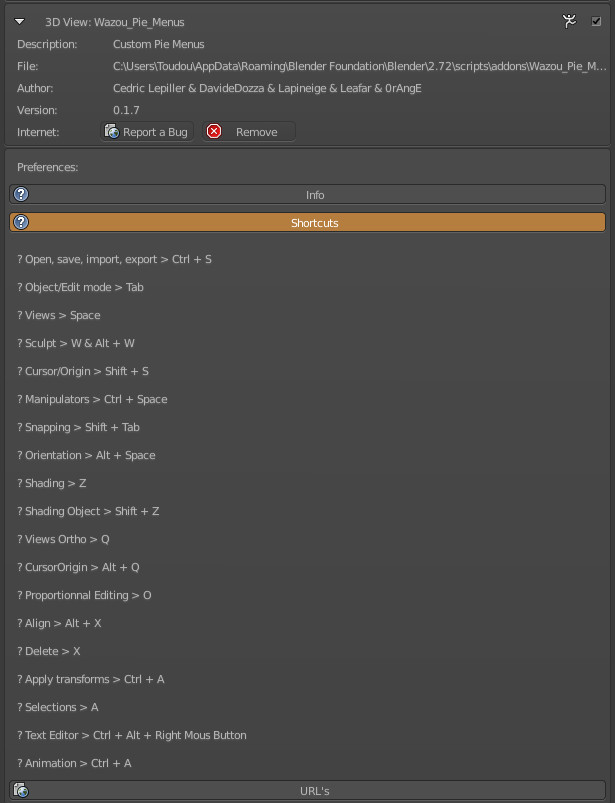
Task: Collapse the Wazou_Pie_Menus addon details triangle
Action: pos(19,22)
